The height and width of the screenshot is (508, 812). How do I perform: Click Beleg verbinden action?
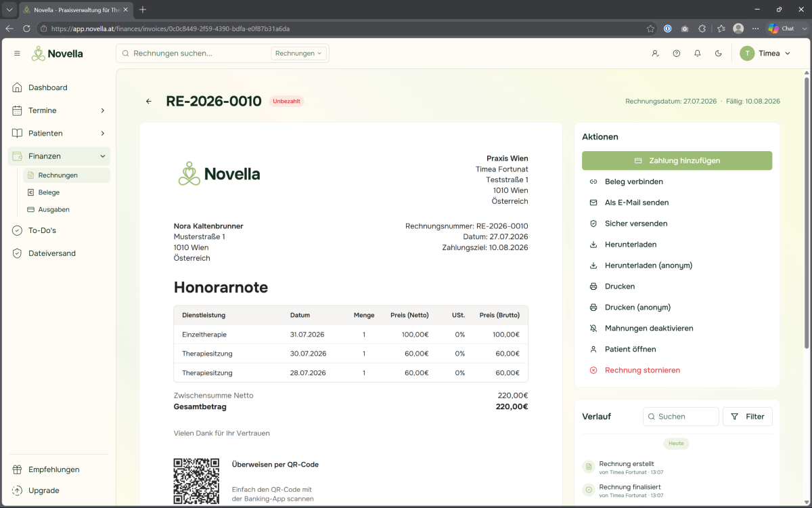(x=677, y=182)
